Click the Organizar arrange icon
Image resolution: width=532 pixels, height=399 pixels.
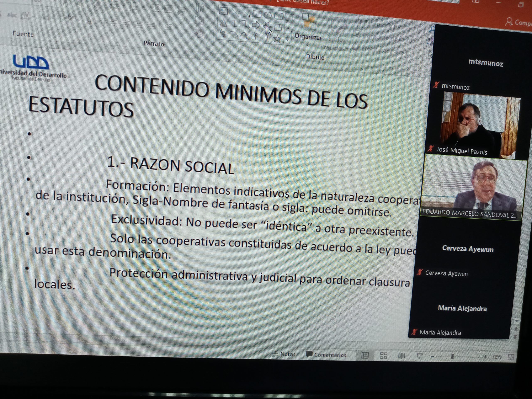click(309, 22)
